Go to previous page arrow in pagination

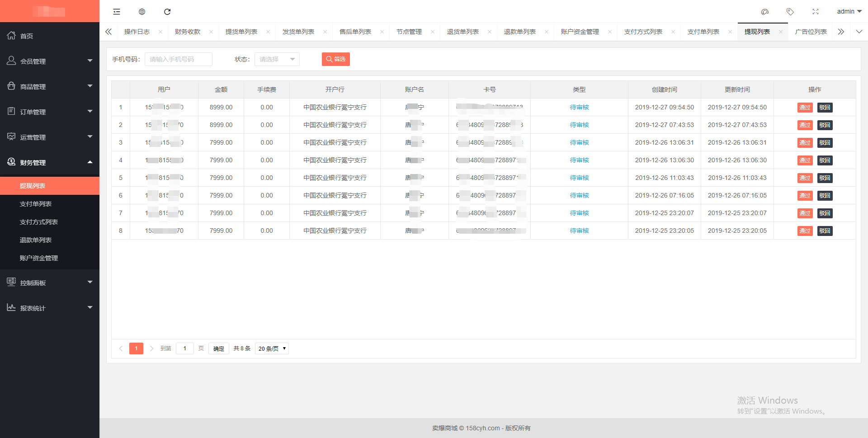click(x=121, y=349)
